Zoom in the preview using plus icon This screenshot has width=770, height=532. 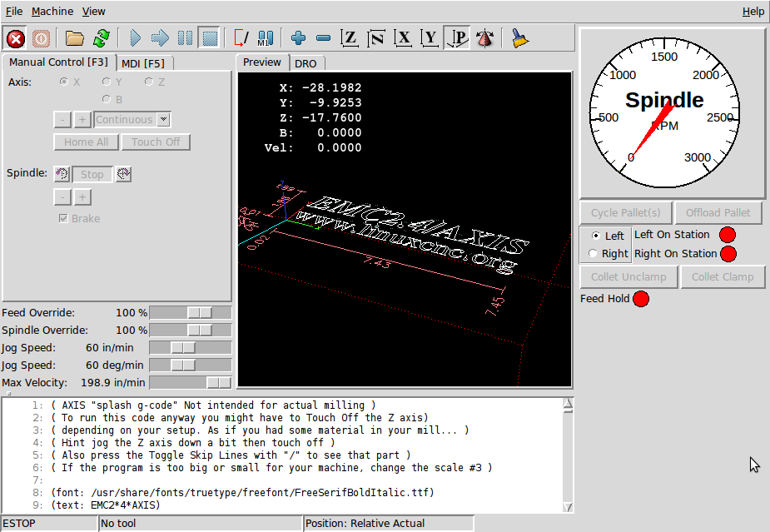(x=299, y=38)
